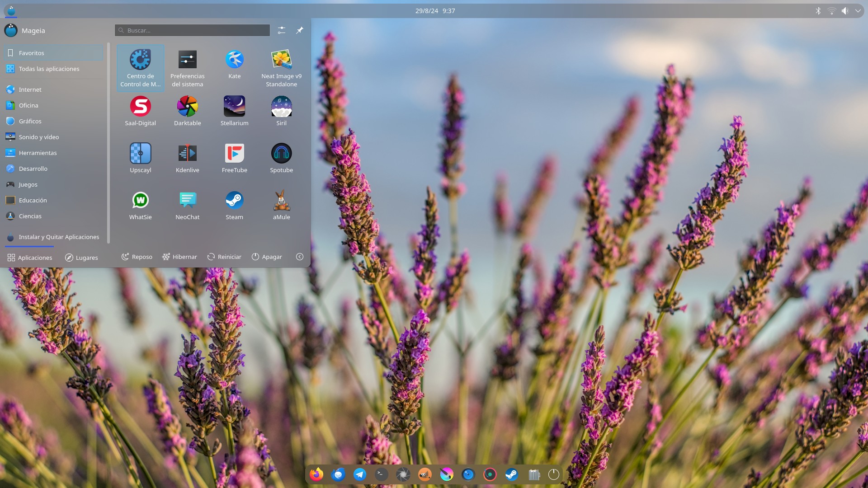
Task: Open Sonido y vídeo category
Action: click(53, 137)
